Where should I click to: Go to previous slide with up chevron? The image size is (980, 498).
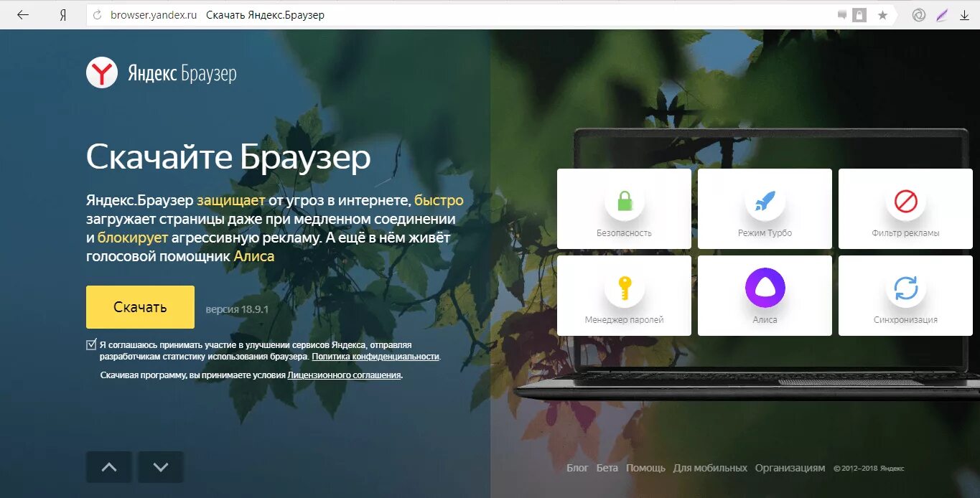[x=109, y=467]
